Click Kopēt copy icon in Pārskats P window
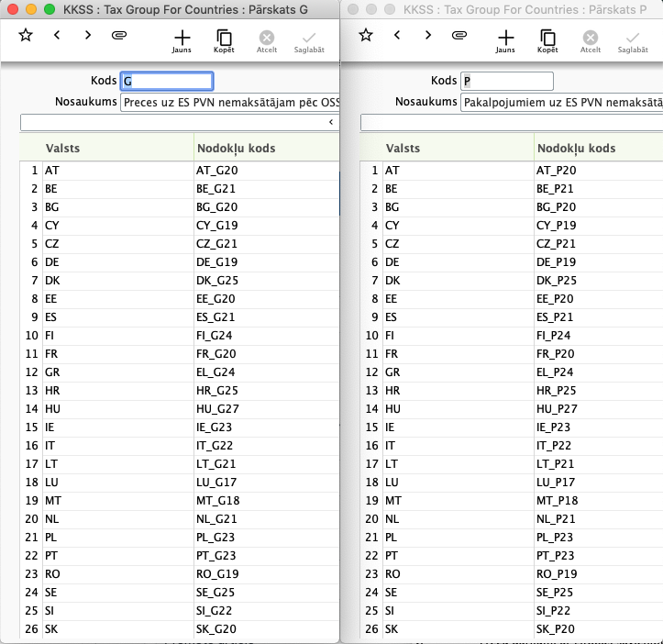This screenshot has height=644, width=663. 547,41
